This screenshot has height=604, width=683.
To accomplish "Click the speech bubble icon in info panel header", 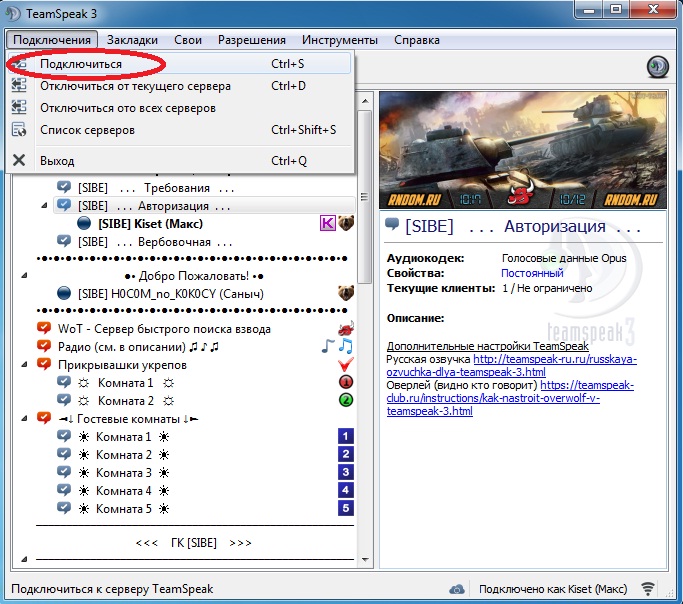I will click(x=392, y=224).
